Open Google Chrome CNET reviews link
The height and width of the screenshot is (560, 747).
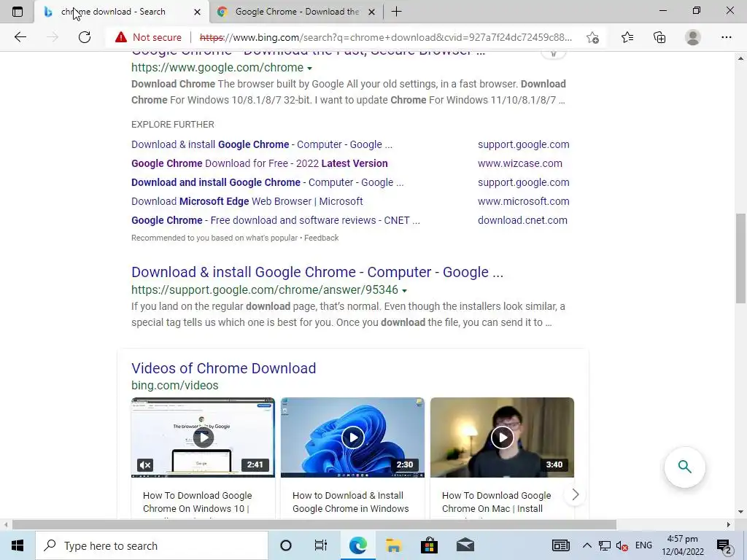[x=276, y=220]
